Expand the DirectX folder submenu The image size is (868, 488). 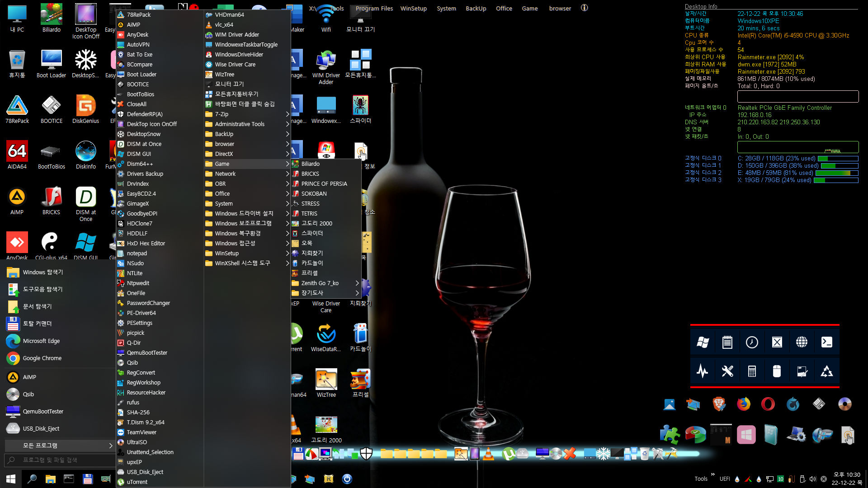247,154
